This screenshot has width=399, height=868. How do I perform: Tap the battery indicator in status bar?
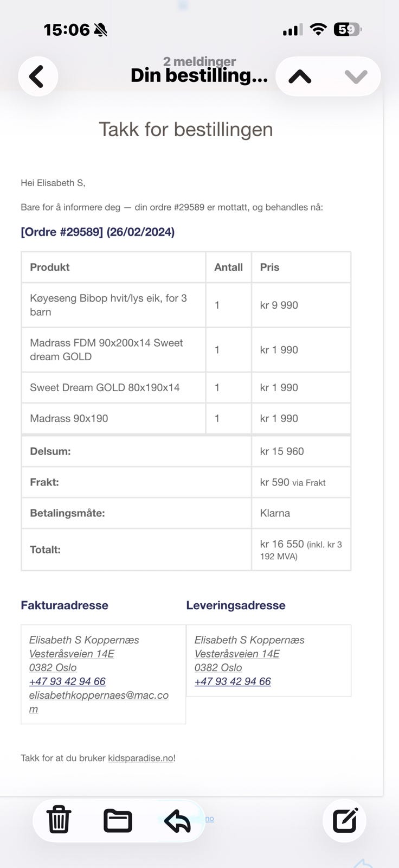(x=347, y=29)
